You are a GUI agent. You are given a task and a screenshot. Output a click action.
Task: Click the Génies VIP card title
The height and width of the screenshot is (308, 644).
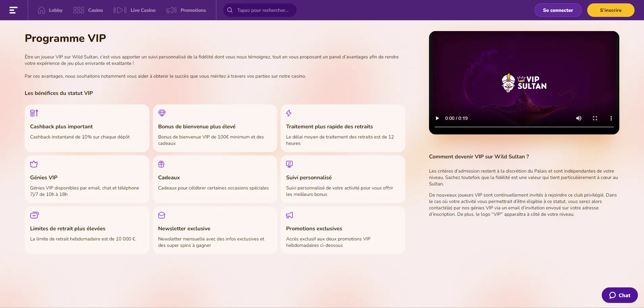coord(44,177)
